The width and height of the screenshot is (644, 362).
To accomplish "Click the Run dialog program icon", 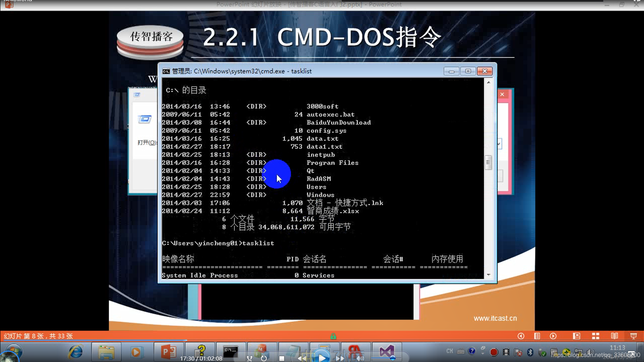I will (144, 119).
